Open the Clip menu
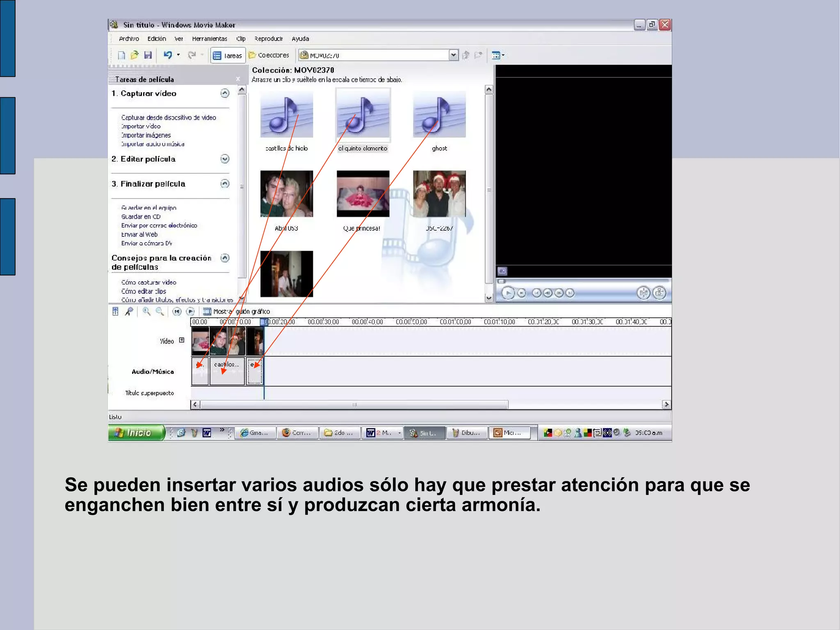This screenshot has height=630, width=840. click(x=241, y=39)
